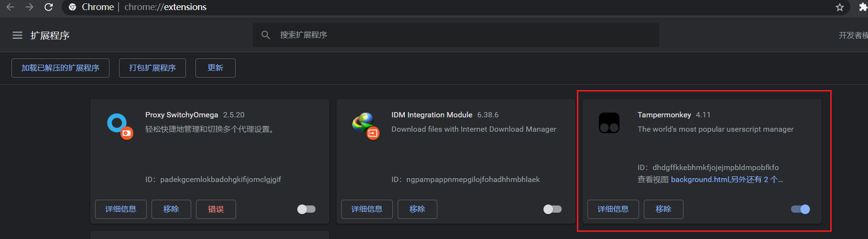Viewport: 868px width, 239px height.
Task: Reload the extensions page
Action: [48, 7]
